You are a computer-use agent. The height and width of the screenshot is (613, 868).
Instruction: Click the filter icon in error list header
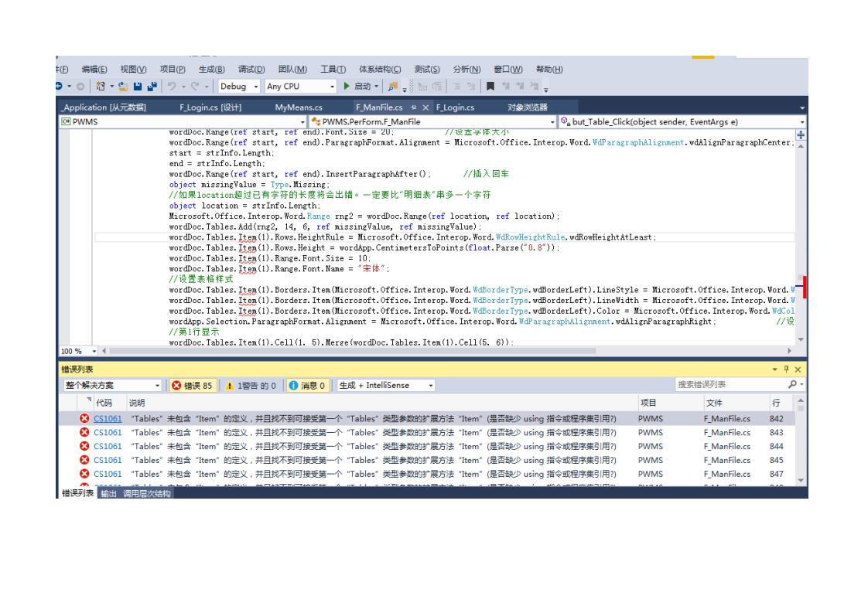tap(88, 400)
